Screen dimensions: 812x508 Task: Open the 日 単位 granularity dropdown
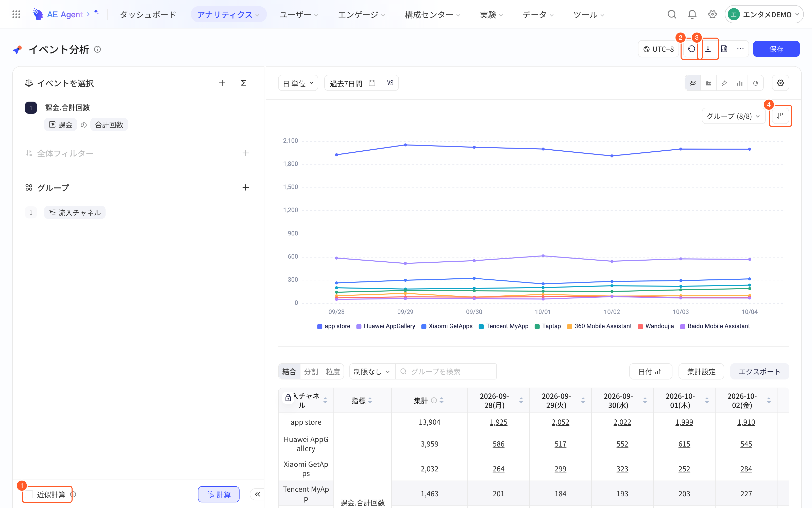(x=298, y=83)
